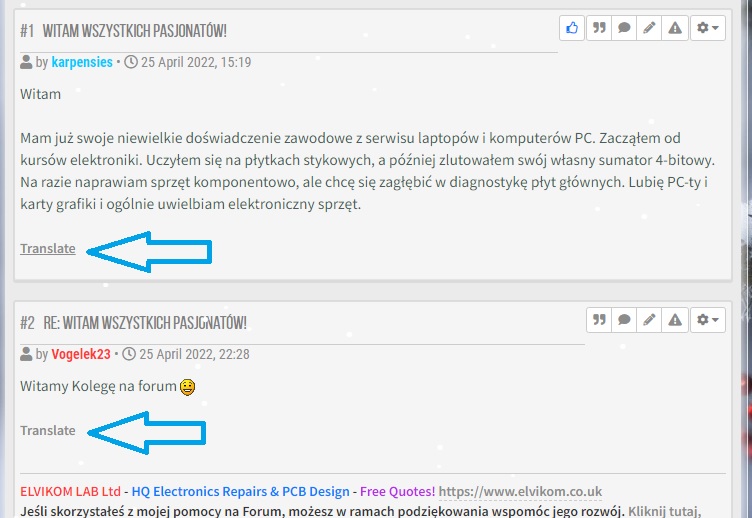The image size is (752, 518).
Task: Open the gear options dropdown on post #1
Action: 708,28
